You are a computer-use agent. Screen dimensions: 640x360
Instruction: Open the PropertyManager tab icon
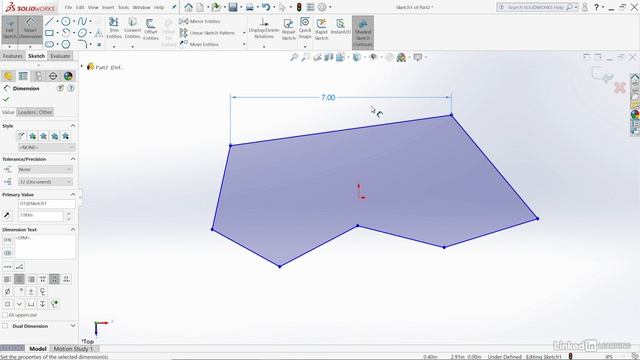pos(23,76)
